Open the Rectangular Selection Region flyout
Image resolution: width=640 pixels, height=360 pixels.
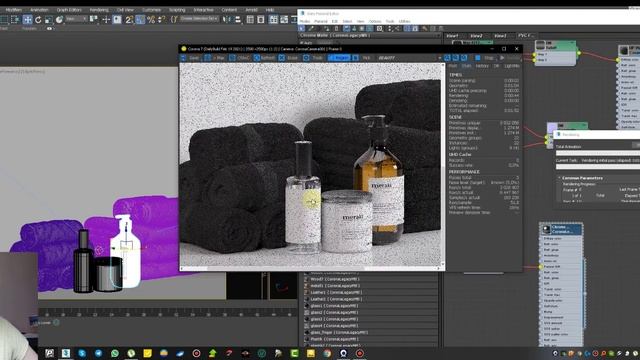tap(4, 19)
